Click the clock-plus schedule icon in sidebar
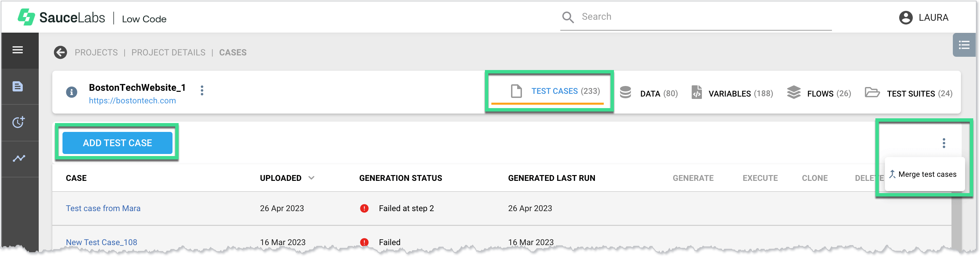This screenshot has width=980, height=257. [x=18, y=122]
